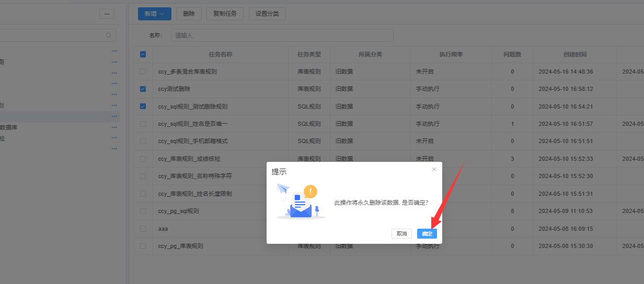Screen dimensions: 644x284
Task: Click task name ccy_sql规则_姓名是否唯一
Action: pos(193,124)
